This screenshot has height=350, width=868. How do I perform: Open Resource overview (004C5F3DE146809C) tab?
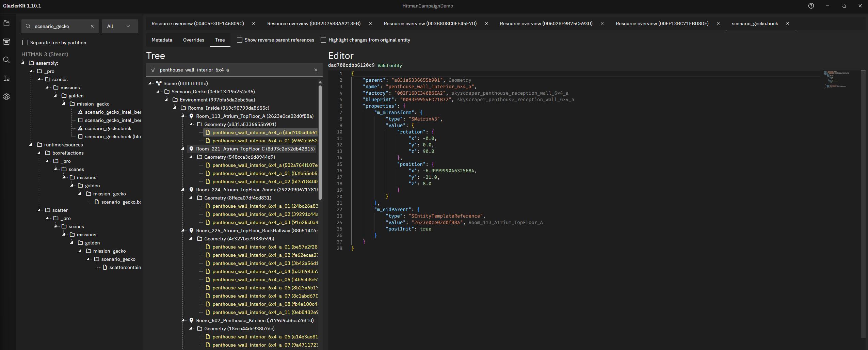click(198, 23)
